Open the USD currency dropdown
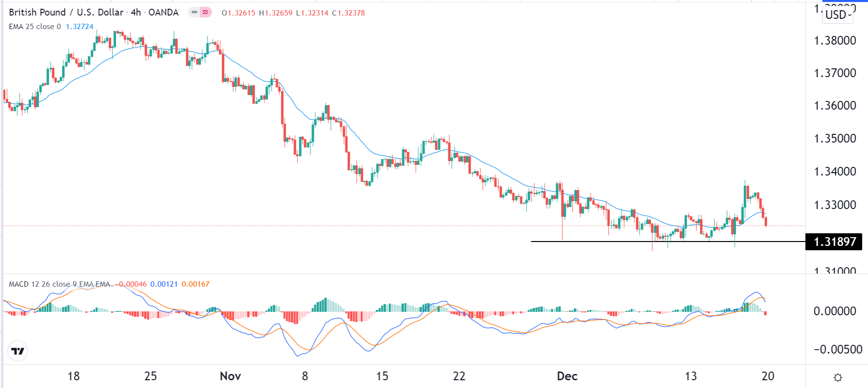868x388 pixels. (x=838, y=15)
